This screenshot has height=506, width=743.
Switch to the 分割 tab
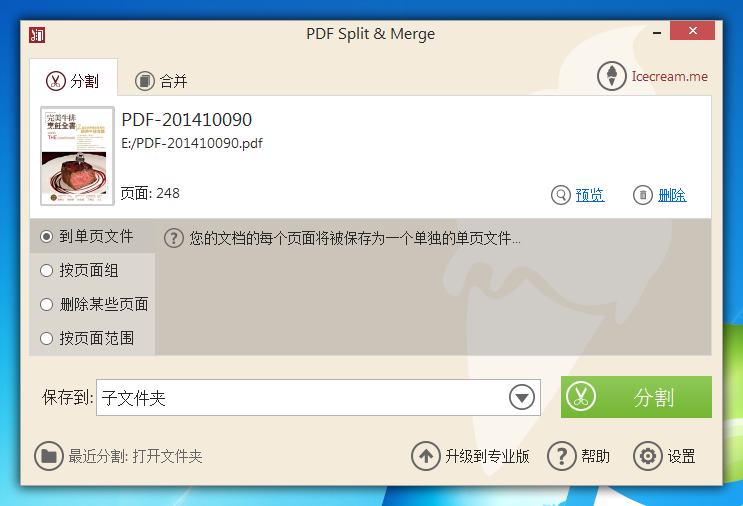point(74,80)
